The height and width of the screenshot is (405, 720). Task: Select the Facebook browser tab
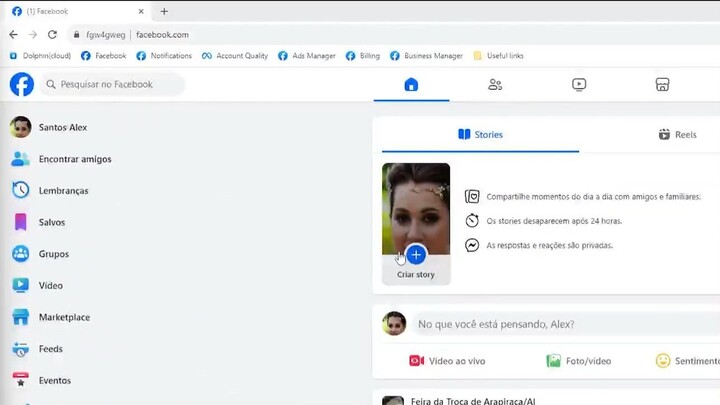(x=78, y=11)
